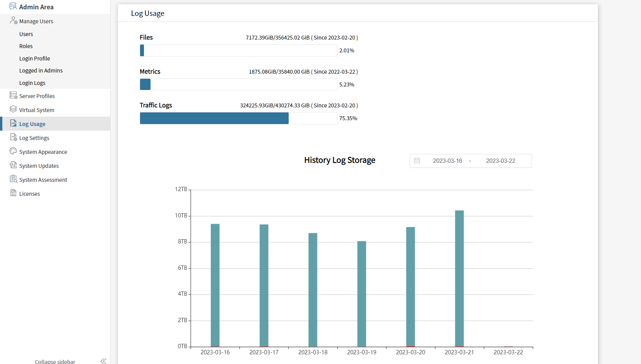641x364 pixels.
Task: Open Logged in Admins page
Action: [x=41, y=71]
